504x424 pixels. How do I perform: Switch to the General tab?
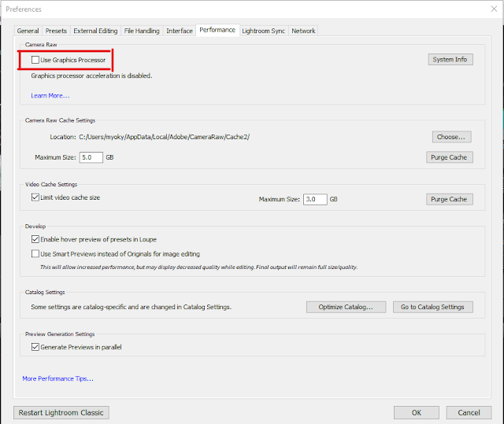[28, 31]
